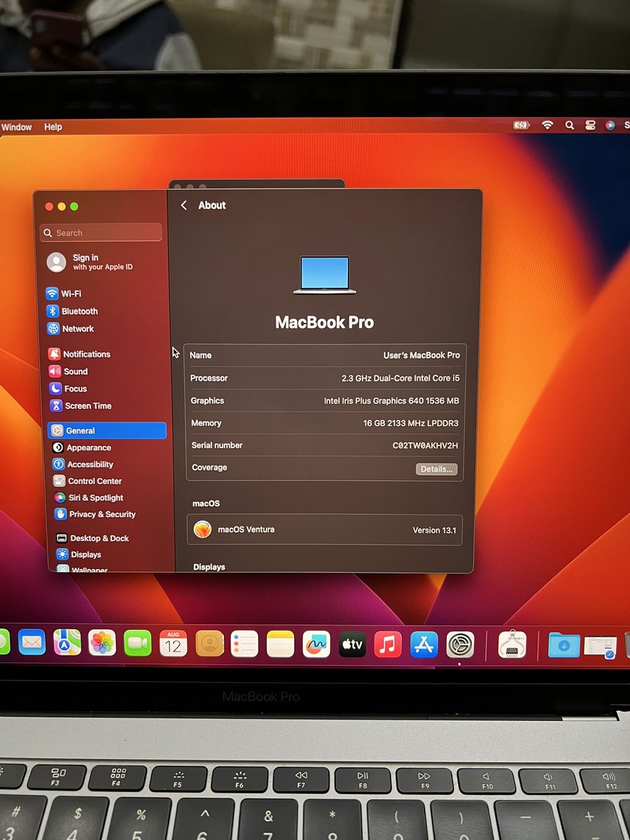This screenshot has height=840, width=630.
Task: Launch Music from the Dock
Action: tap(388, 645)
